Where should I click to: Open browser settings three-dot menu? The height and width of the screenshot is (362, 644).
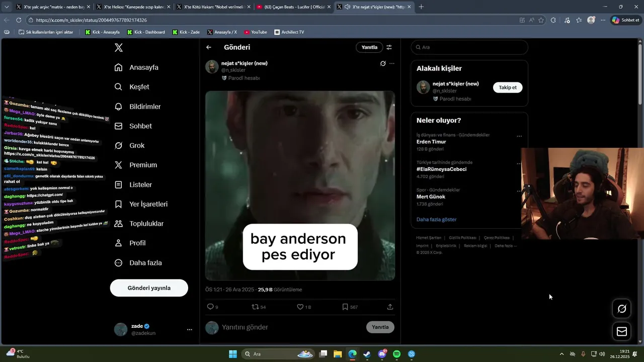pyautogui.click(x=603, y=20)
